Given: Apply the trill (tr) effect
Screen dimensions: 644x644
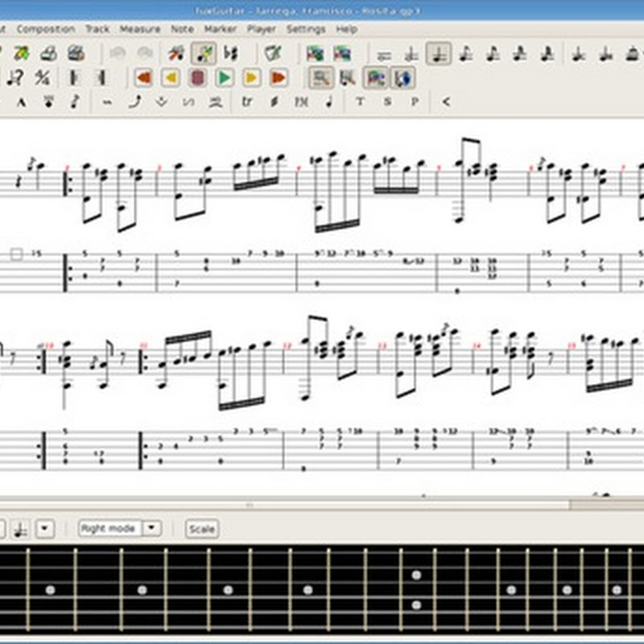Looking at the screenshot, I should (247, 102).
